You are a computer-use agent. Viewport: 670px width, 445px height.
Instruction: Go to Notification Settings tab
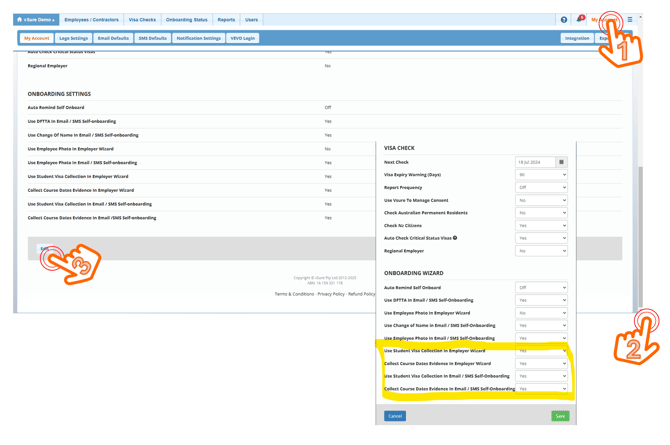coord(198,38)
